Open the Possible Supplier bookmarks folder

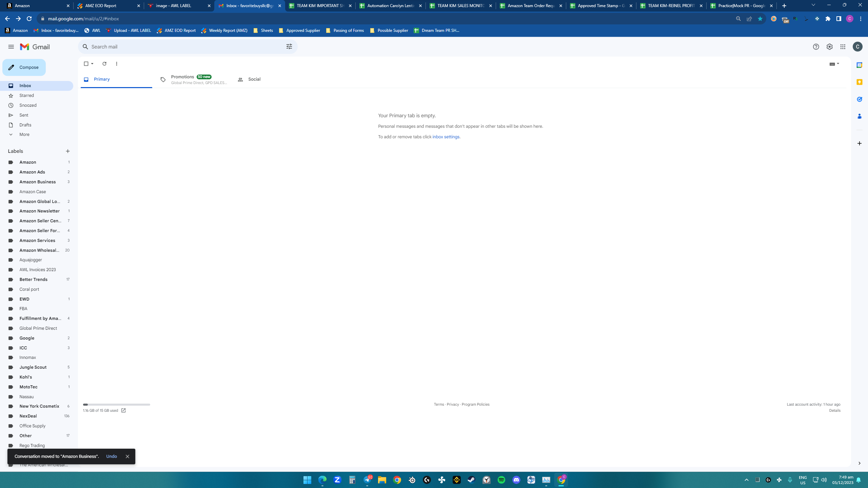pyautogui.click(x=389, y=30)
